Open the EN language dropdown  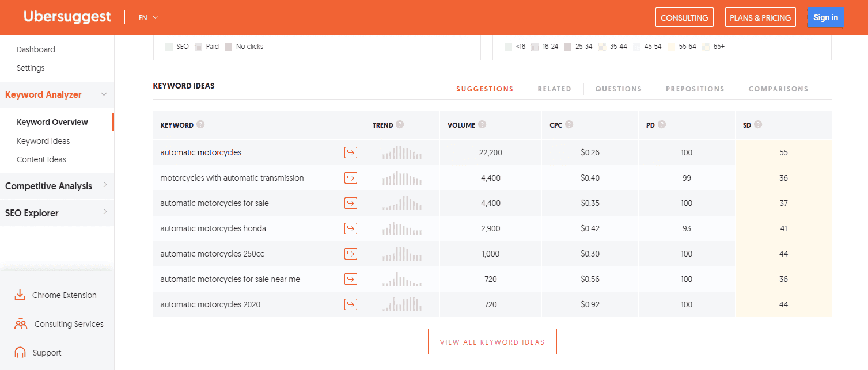pos(147,17)
